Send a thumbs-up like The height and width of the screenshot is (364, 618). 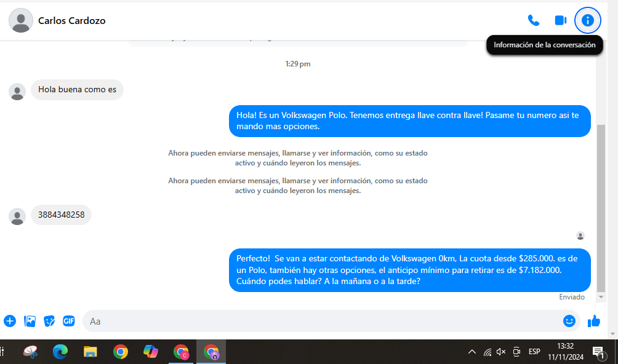[x=594, y=321]
